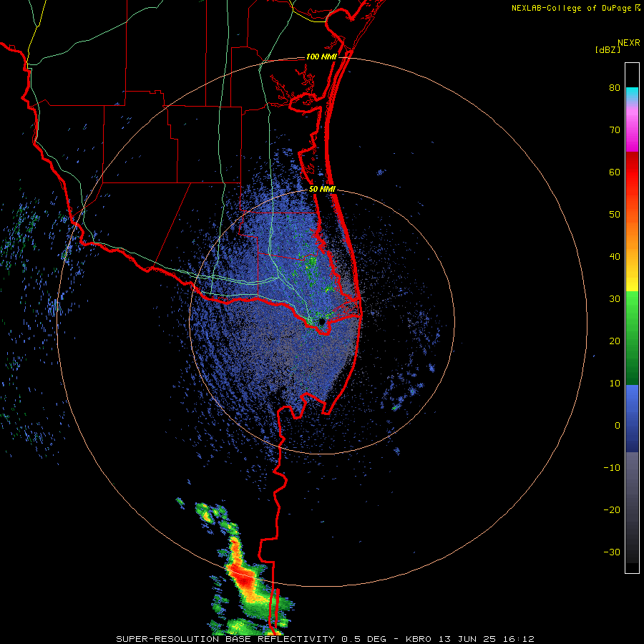
Task: Click the 20 value on the dBZ scale
Action: pyautogui.click(x=615, y=341)
